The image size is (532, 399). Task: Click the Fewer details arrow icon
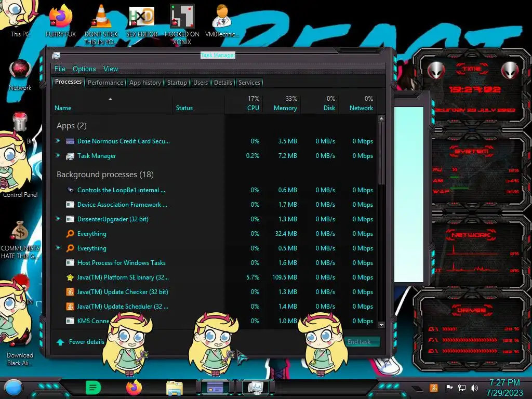pos(60,342)
